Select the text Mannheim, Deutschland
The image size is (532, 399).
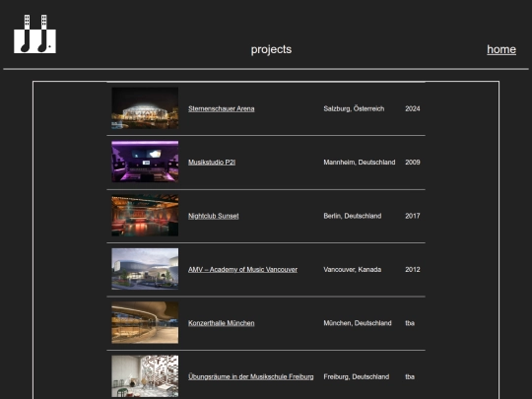360,163
